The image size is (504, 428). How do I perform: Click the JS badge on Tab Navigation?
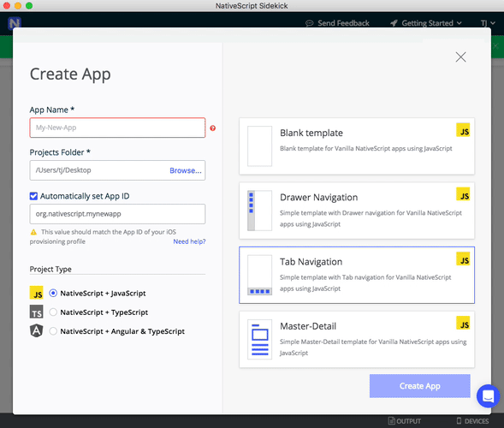463,259
